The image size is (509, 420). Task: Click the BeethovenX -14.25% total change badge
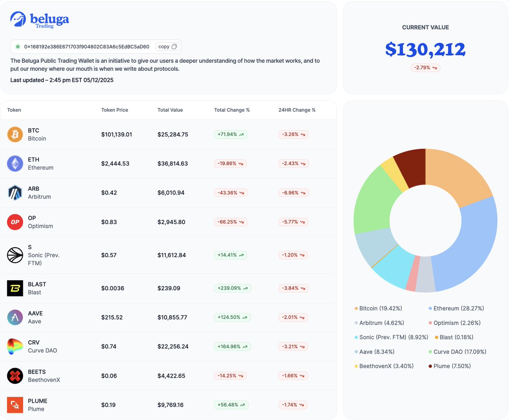(x=230, y=376)
